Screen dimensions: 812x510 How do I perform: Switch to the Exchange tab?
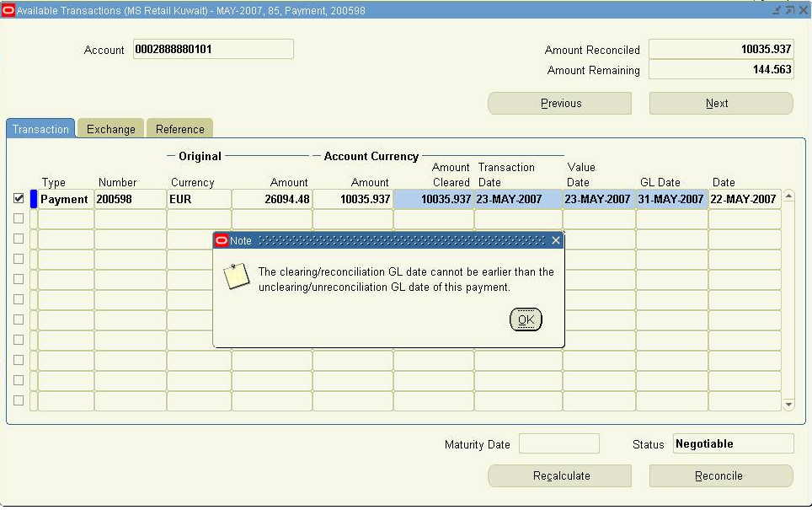[x=110, y=129]
